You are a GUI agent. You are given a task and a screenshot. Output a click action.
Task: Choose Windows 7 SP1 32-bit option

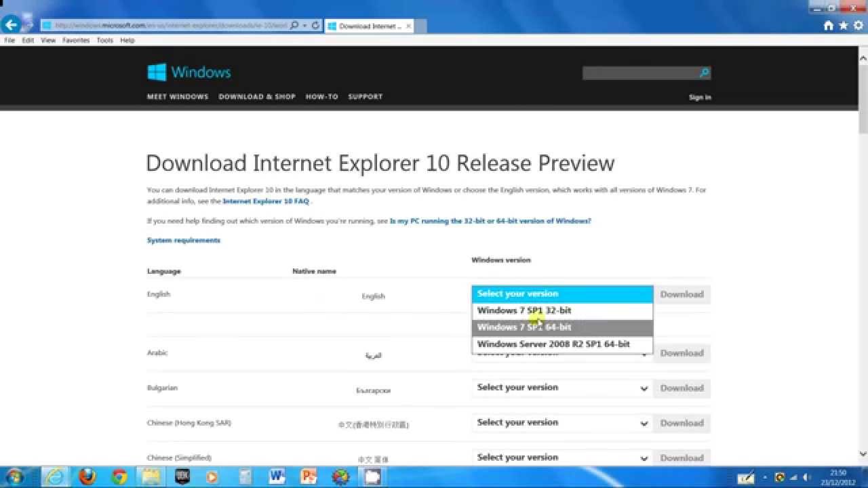click(562, 310)
